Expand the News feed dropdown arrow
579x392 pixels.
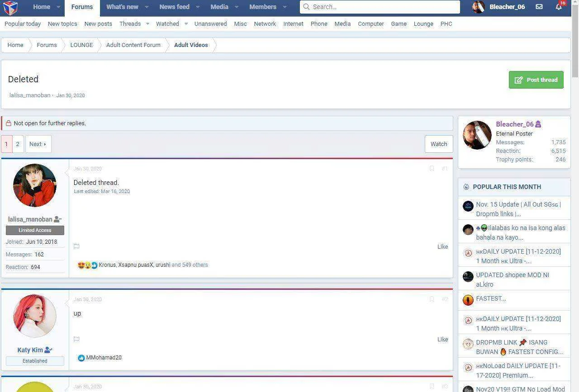point(198,7)
